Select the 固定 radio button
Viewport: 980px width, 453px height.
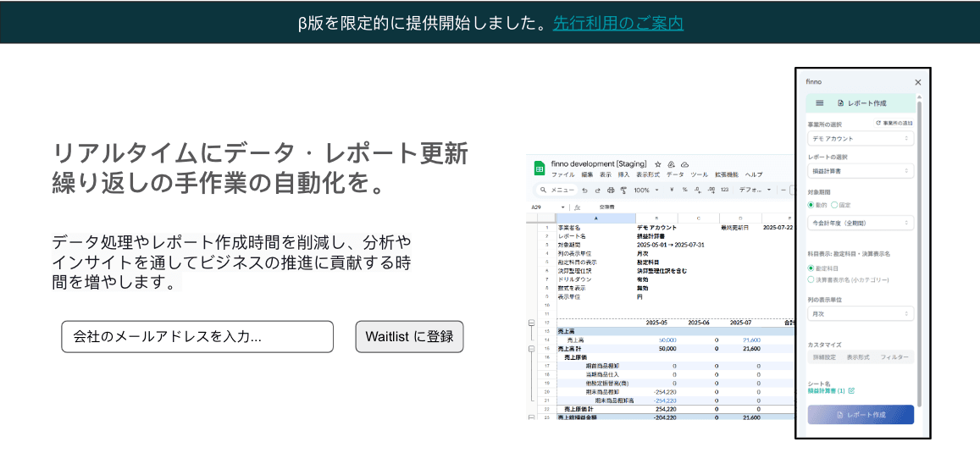[834, 204]
